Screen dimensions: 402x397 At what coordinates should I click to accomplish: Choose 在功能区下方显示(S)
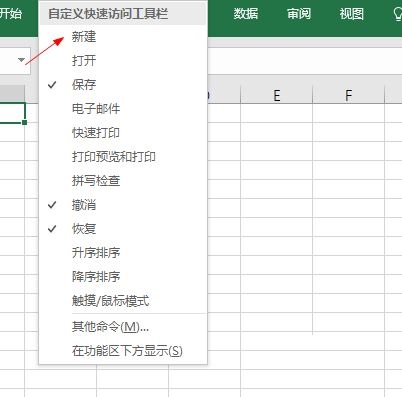pos(123,351)
